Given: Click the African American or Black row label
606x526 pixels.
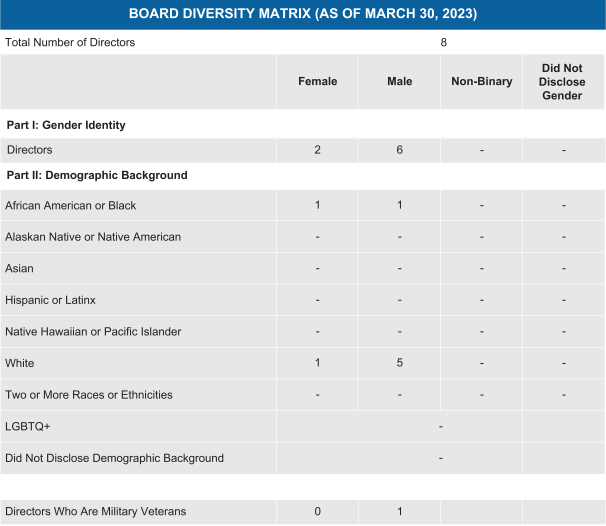Looking at the screenshot, I should (71, 206).
